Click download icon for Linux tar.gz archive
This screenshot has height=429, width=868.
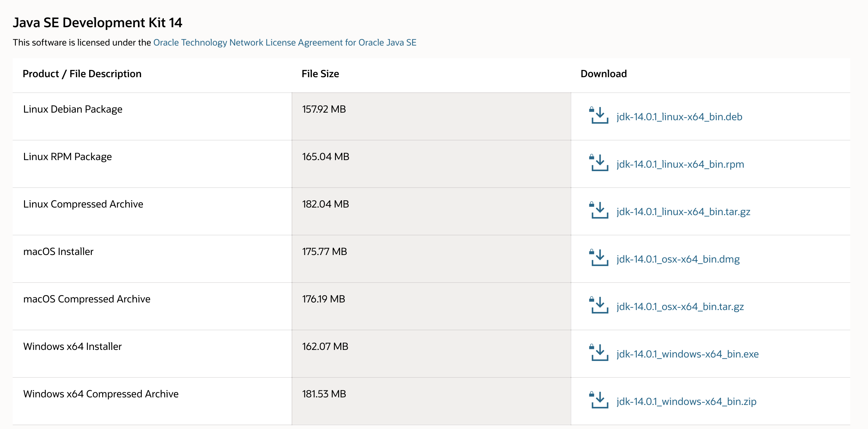[599, 211]
